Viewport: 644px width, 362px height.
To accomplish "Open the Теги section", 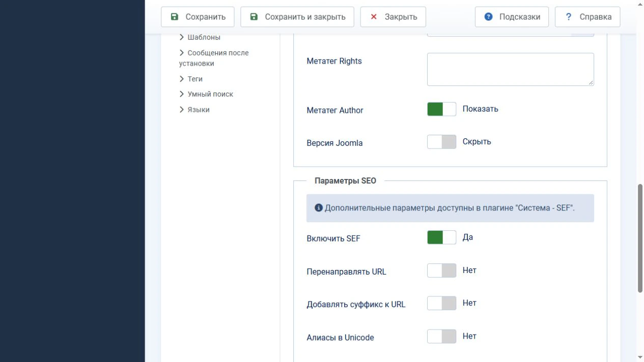I will pos(195,79).
